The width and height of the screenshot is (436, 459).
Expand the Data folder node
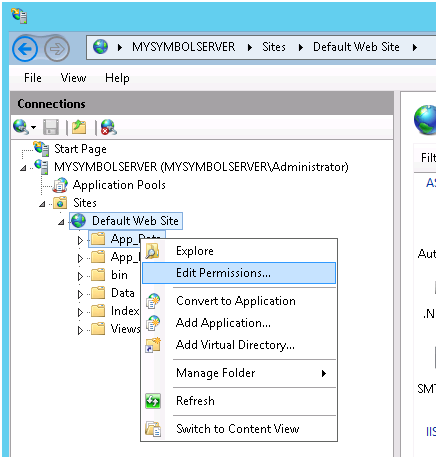click(x=80, y=294)
